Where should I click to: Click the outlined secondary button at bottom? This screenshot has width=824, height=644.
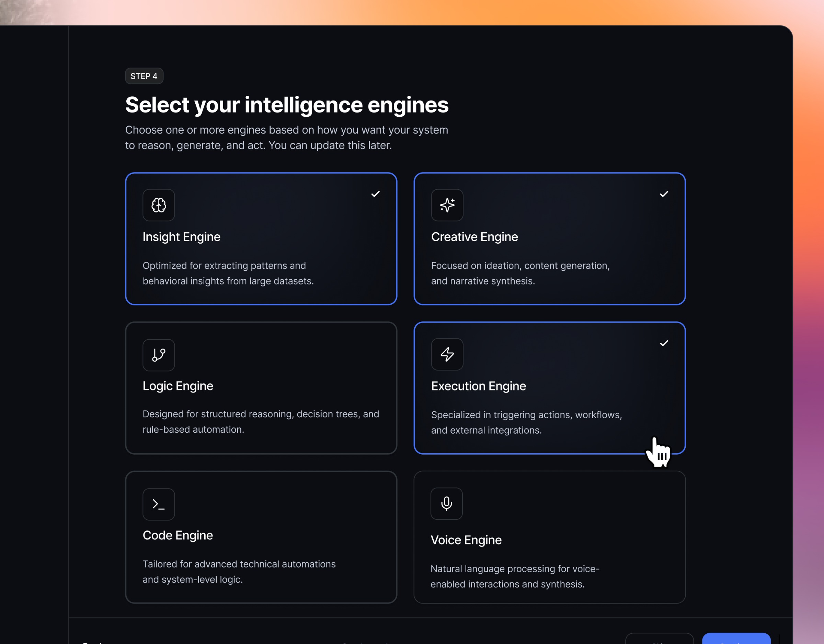659,640
